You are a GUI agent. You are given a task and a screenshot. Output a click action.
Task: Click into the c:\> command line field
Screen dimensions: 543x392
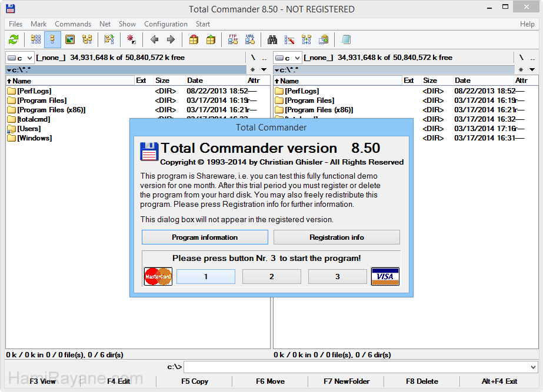click(357, 367)
